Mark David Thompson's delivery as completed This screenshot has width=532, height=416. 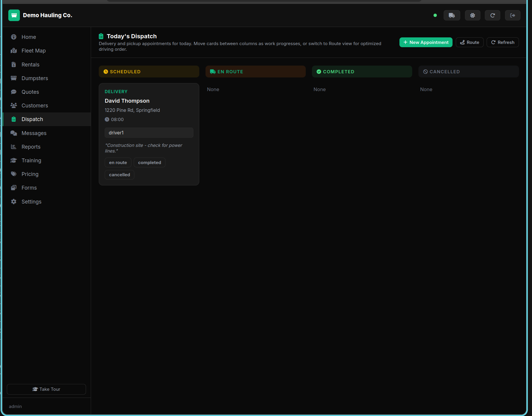(x=149, y=162)
